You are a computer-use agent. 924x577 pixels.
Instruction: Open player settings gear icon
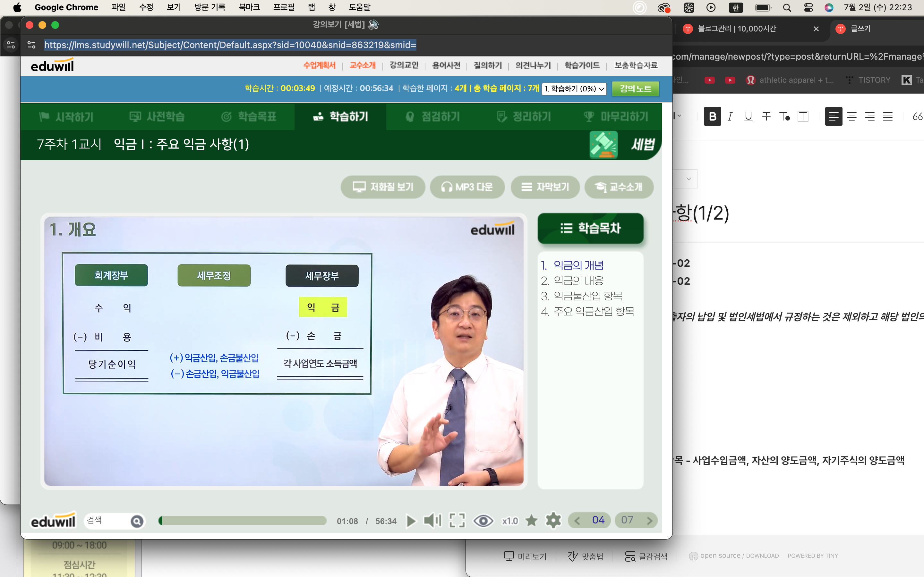point(553,521)
